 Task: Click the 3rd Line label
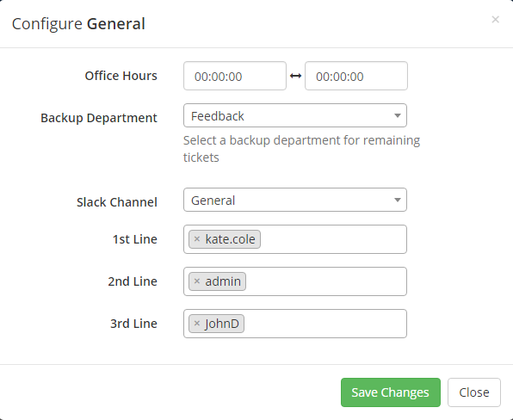point(133,324)
